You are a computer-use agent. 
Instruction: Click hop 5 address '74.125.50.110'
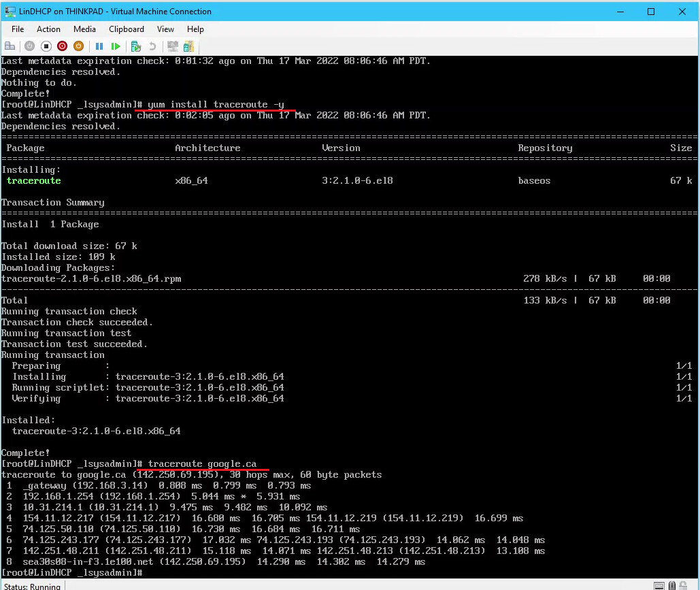pos(58,529)
